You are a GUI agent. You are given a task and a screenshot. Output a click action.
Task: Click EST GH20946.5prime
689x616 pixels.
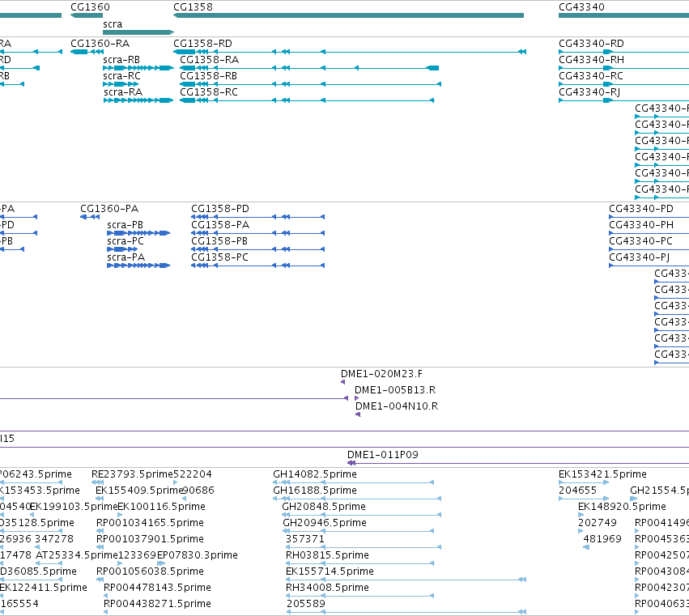[325, 523]
